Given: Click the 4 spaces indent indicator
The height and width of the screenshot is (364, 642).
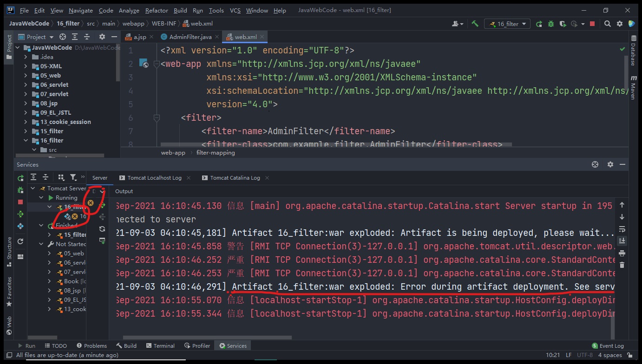Looking at the screenshot, I should click(x=610, y=355).
